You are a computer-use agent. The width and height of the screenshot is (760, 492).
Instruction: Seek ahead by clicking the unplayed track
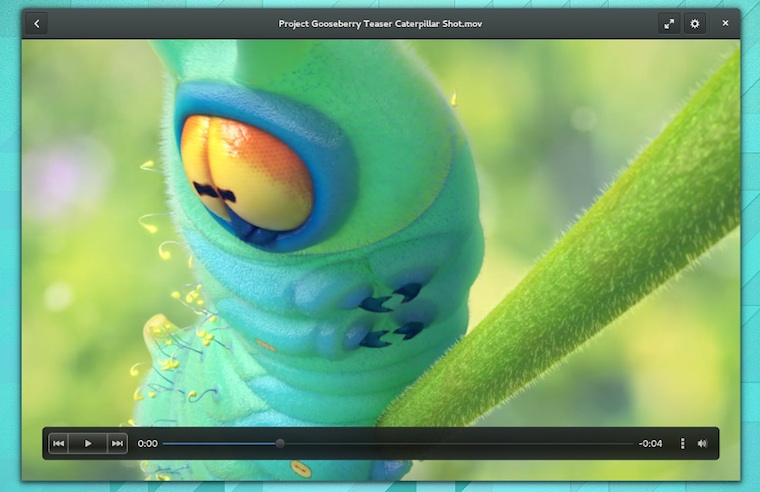(x=450, y=443)
